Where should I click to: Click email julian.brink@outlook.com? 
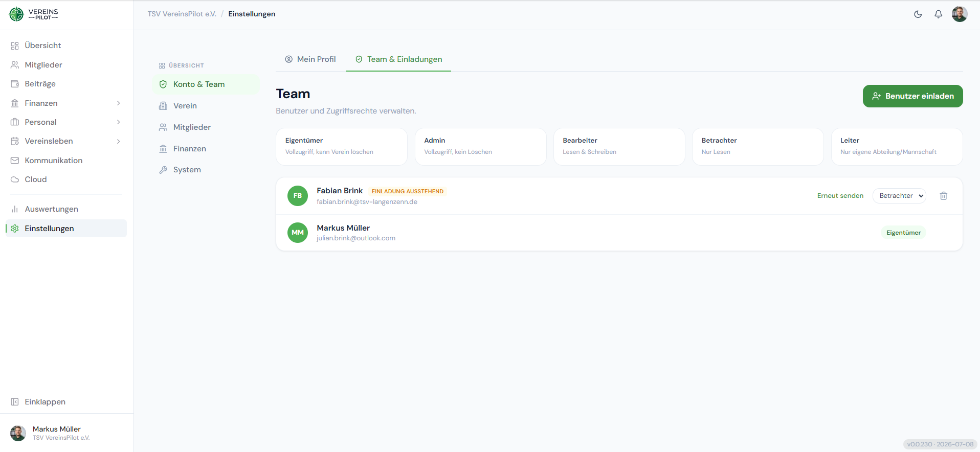pyautogui.click(x=356, y=238)
